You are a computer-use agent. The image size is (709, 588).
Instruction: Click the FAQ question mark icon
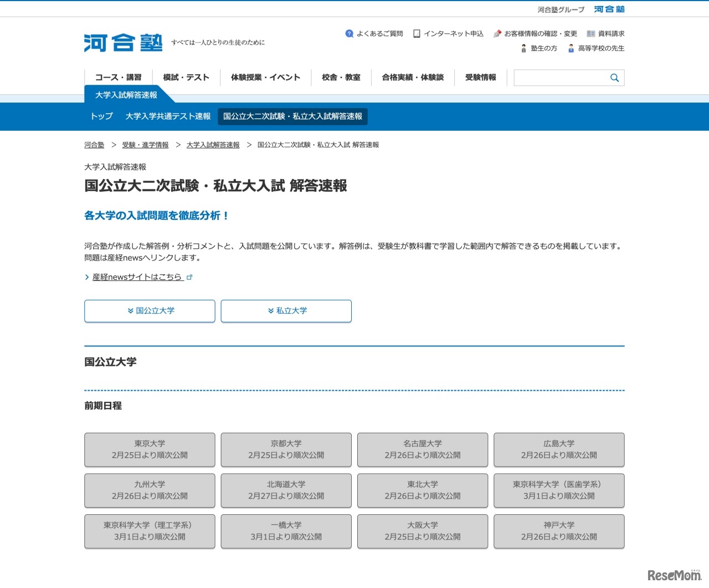tap(349, 34)
